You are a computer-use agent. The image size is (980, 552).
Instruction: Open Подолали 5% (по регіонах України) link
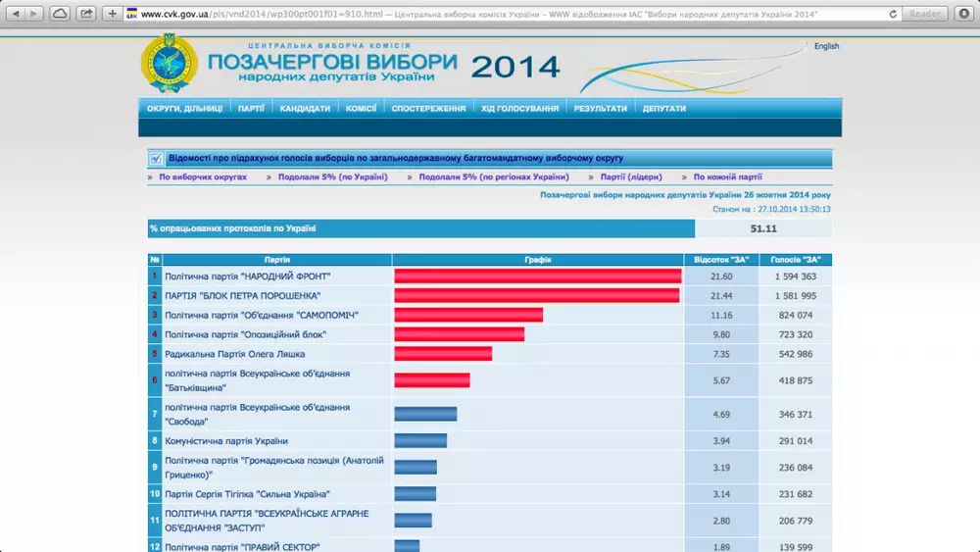pos(493,177)
